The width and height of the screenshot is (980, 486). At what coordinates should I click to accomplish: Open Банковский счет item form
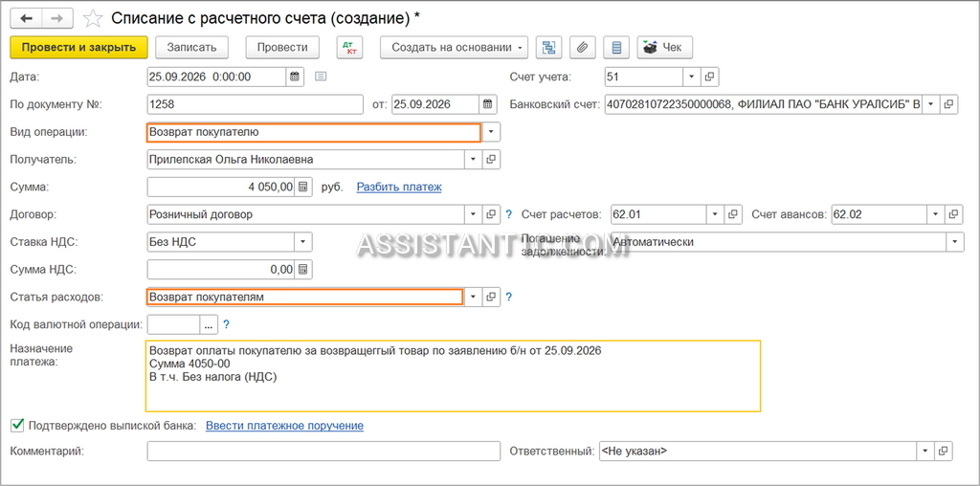tap(948, 104)
